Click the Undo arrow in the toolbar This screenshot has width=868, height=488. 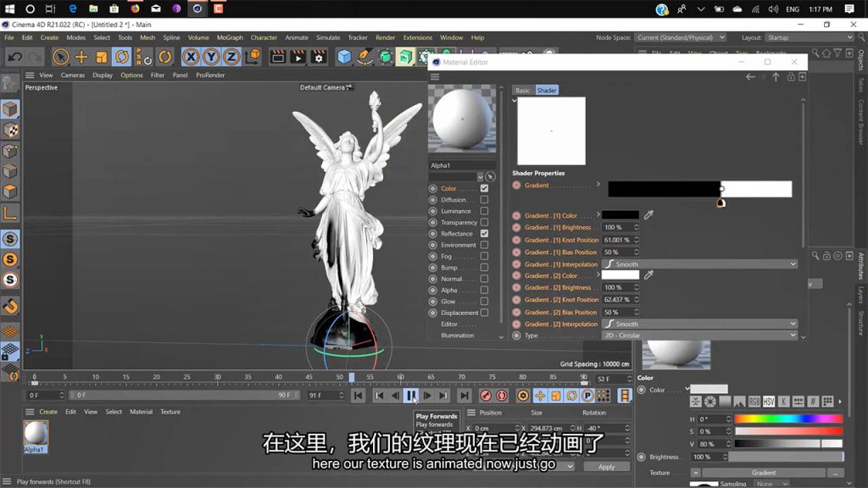(x=15, y=57)
